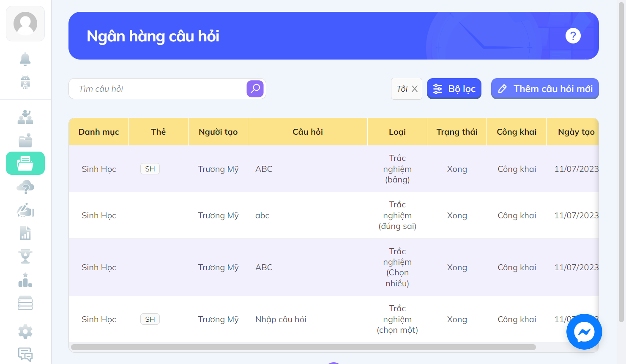
Task: Open the user profile avatar
Action: coord(25,24)
